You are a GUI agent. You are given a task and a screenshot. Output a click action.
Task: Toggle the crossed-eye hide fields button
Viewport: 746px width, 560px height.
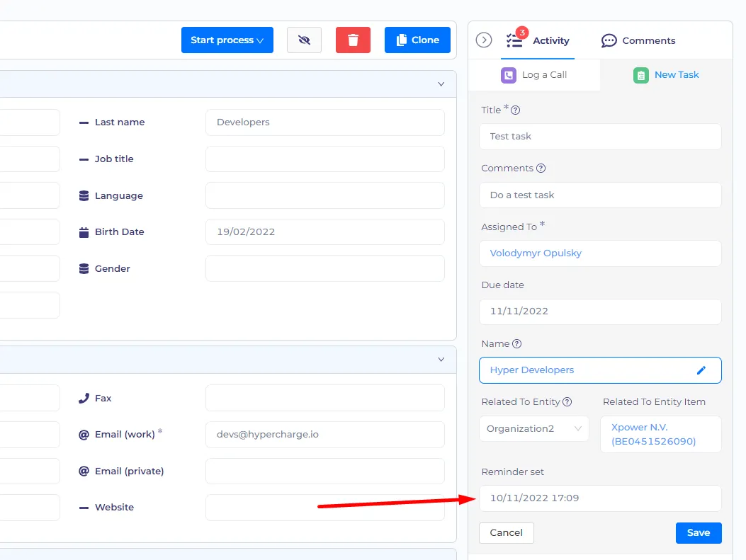304,40
